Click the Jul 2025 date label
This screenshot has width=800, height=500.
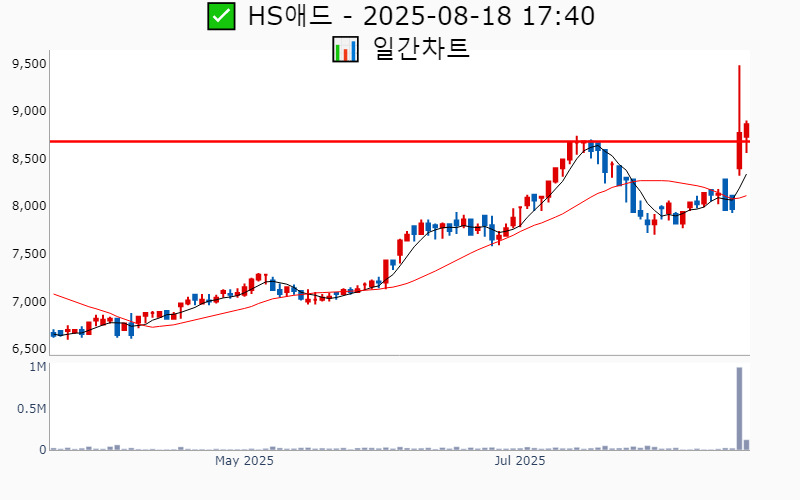click(520, 461)
